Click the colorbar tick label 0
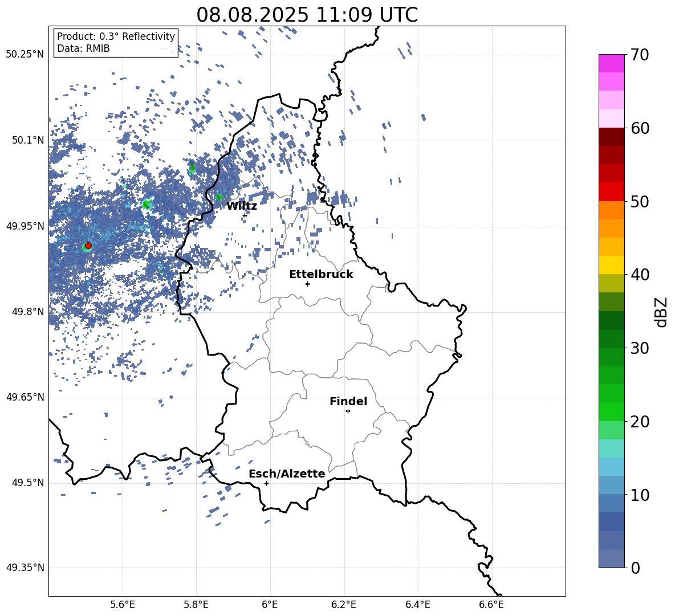 (636, 568)
